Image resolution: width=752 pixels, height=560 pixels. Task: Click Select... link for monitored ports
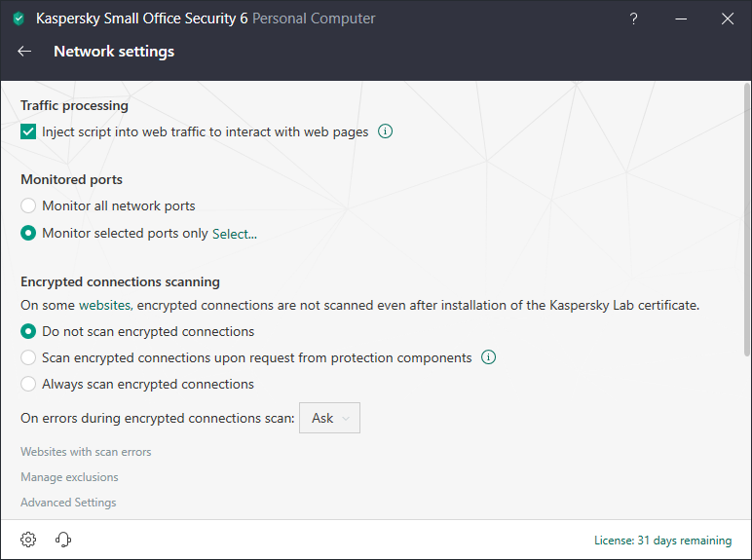[235, 234]
